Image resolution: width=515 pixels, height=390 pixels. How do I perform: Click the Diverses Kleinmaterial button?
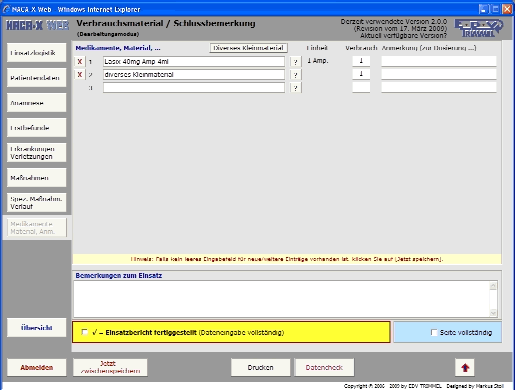pos(249,48)
